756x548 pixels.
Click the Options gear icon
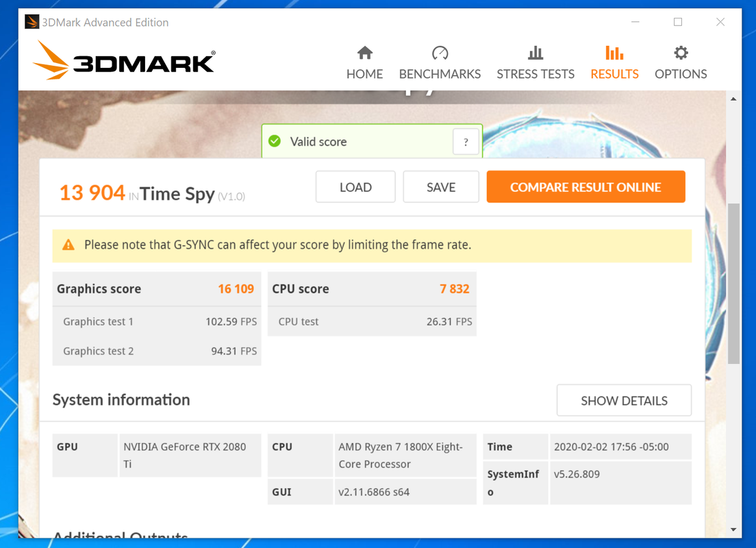coord(681,53)
